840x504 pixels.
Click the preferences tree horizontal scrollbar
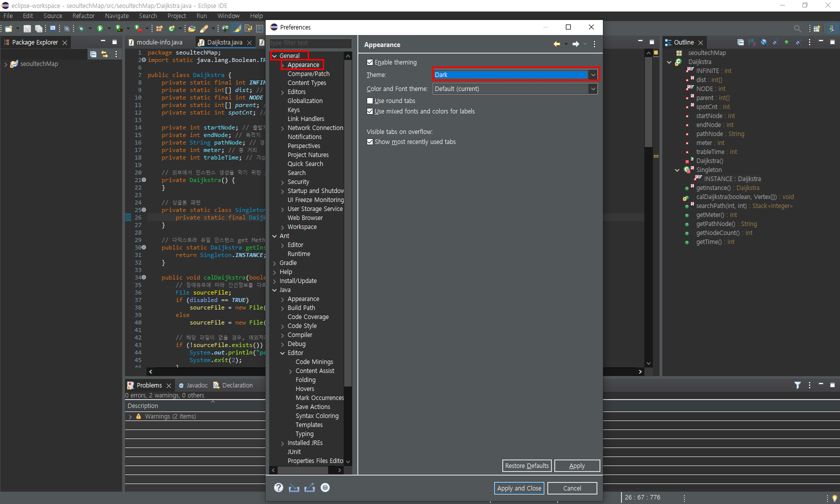click(303, 470)
